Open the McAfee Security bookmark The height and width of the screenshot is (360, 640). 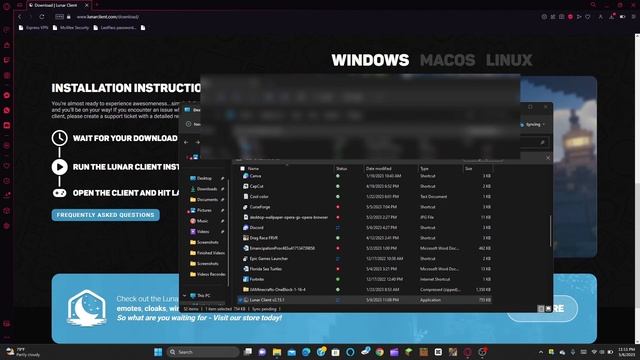pyautogui.click(x=71, y=28)
